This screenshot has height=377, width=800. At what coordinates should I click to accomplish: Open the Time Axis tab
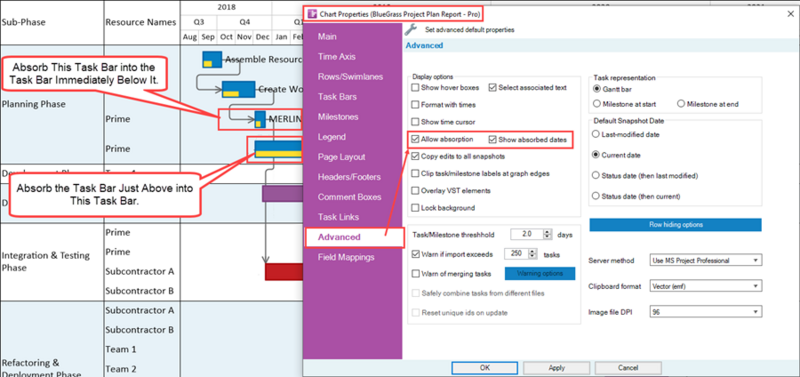[337, 57]
